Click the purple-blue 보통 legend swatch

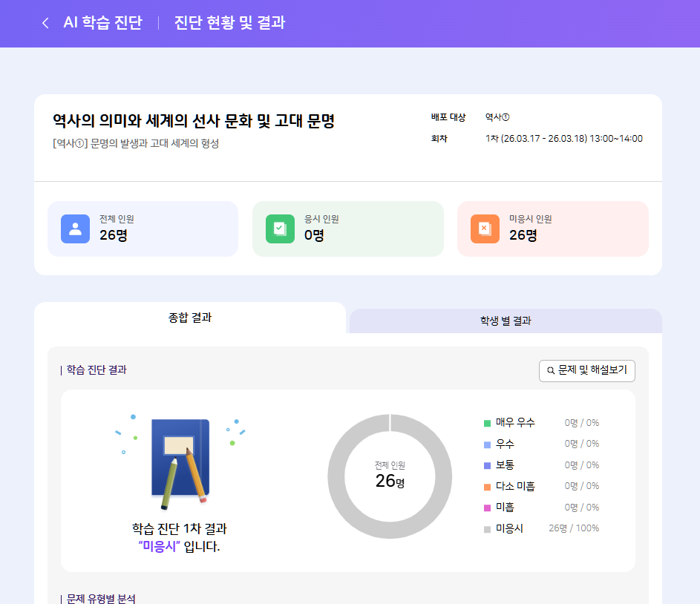[487, 465]
